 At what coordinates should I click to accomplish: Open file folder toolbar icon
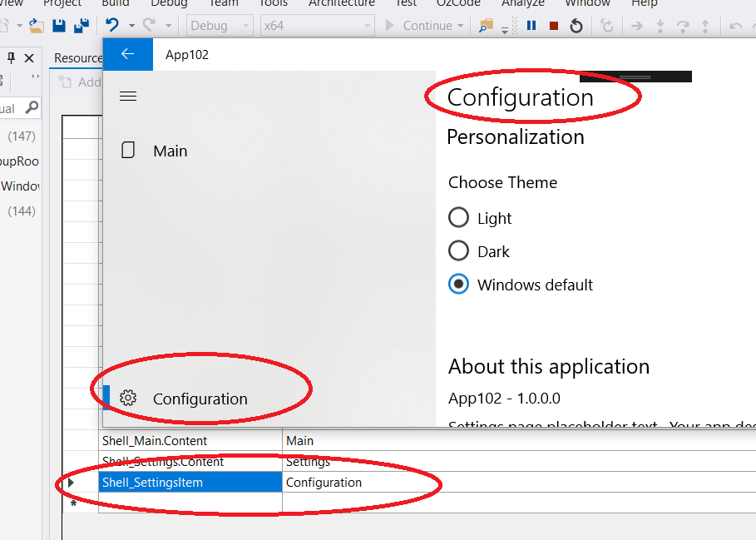(x=36, y=26)
